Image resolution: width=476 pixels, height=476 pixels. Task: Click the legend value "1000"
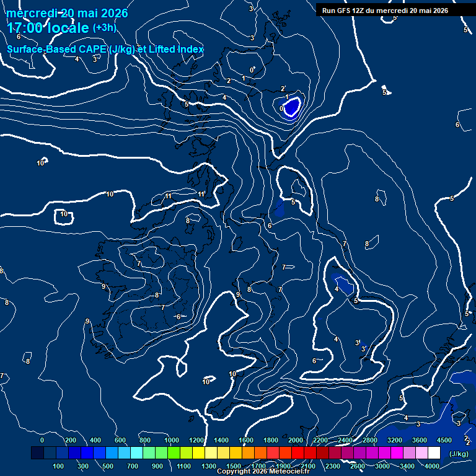(x=172, y=440)
